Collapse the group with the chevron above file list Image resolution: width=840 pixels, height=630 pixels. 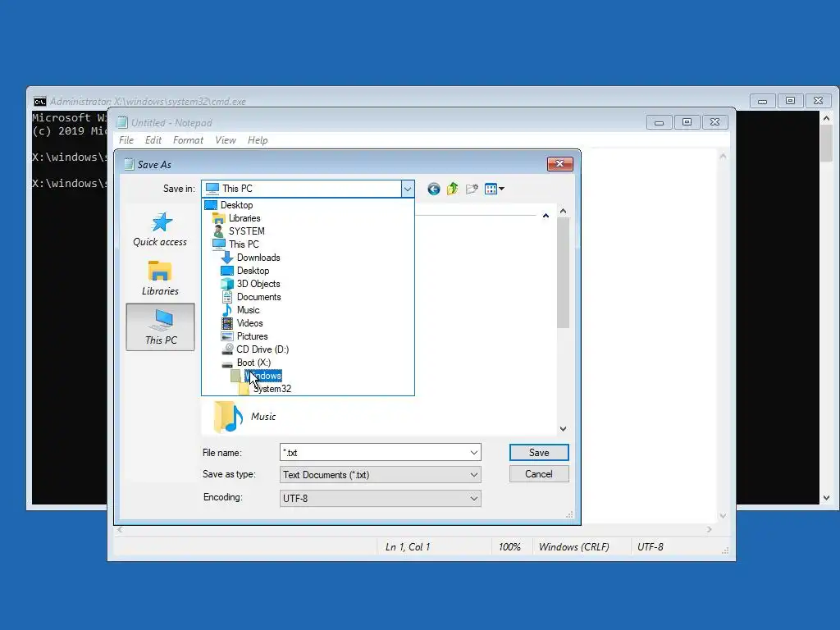coord(546,216)
